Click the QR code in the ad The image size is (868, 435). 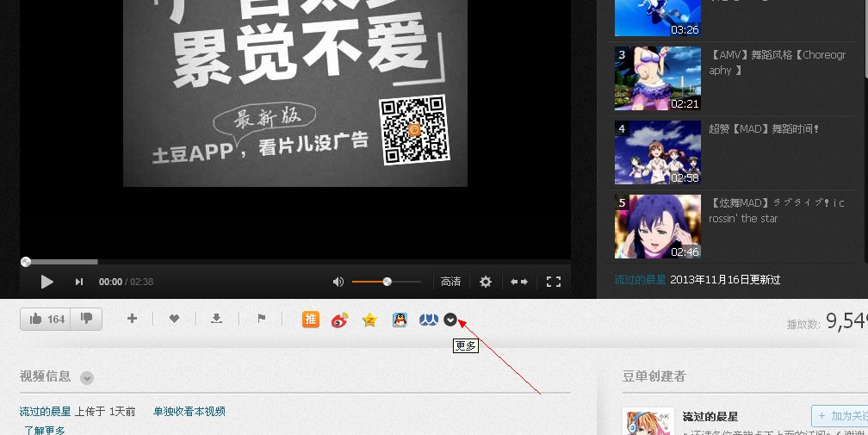point(414,129)
